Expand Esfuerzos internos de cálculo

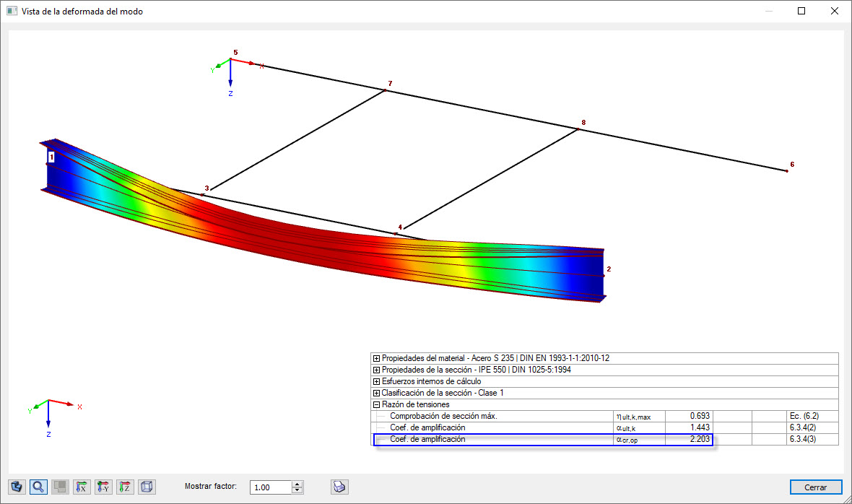click(x=376, y=381)
